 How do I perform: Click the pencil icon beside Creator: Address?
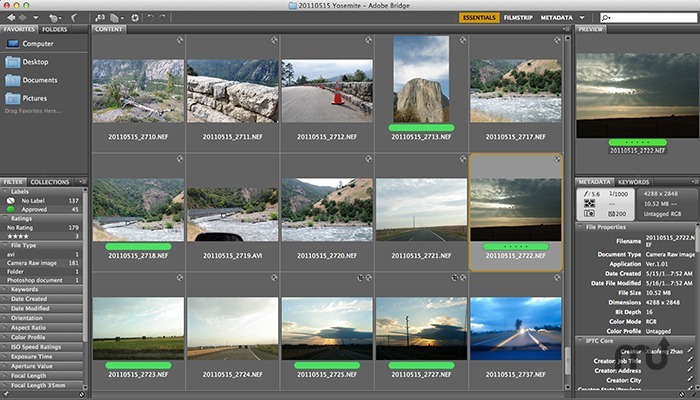tap(690, 371)
